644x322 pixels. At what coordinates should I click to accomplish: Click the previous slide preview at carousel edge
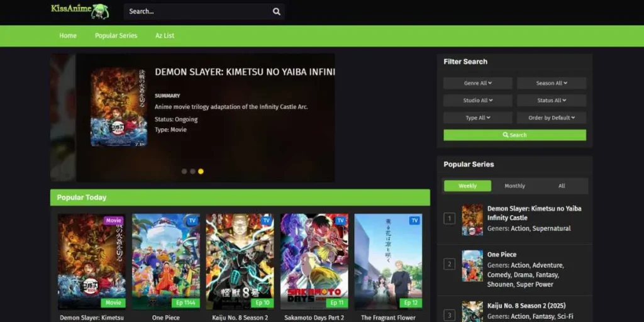point(63,118)
